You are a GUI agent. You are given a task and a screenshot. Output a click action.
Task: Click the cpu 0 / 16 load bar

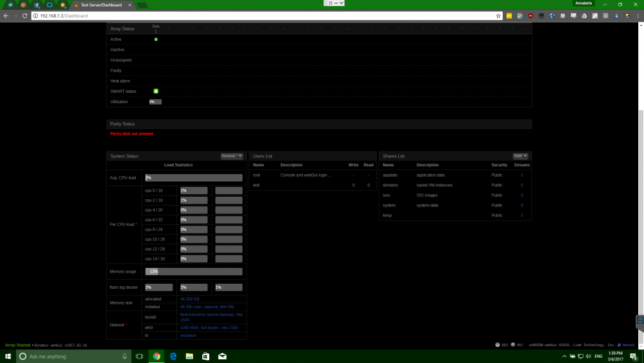click(x=193, y=190)
